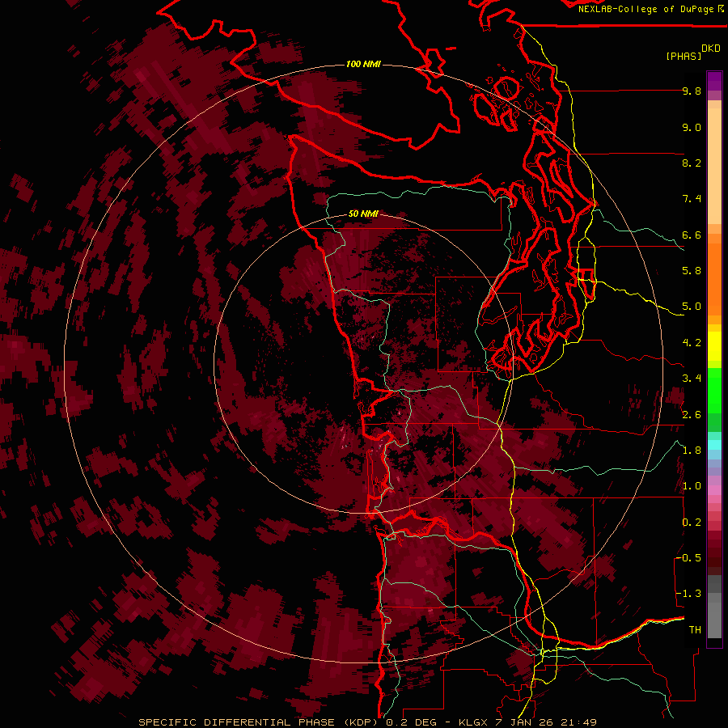The height and width of the screenshot is (728, 728).
Task: Click the 50 NMI range ring label
Action: click(x=363, y=214)
